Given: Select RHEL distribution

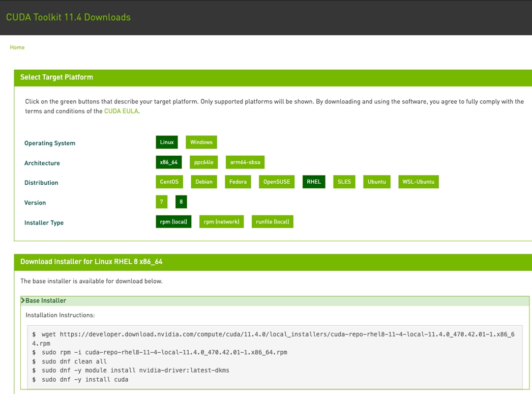Looking at the screenshot, I should (x=314, y=182).
